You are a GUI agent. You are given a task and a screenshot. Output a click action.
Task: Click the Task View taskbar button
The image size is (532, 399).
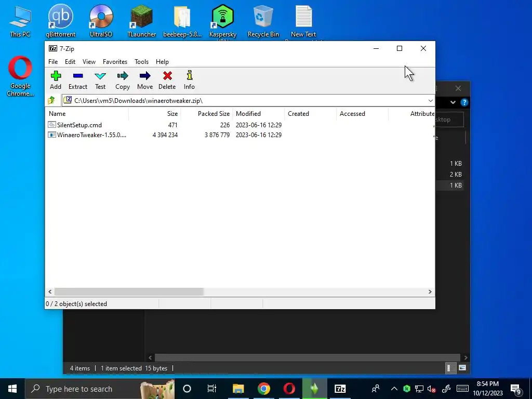point(212,389)
